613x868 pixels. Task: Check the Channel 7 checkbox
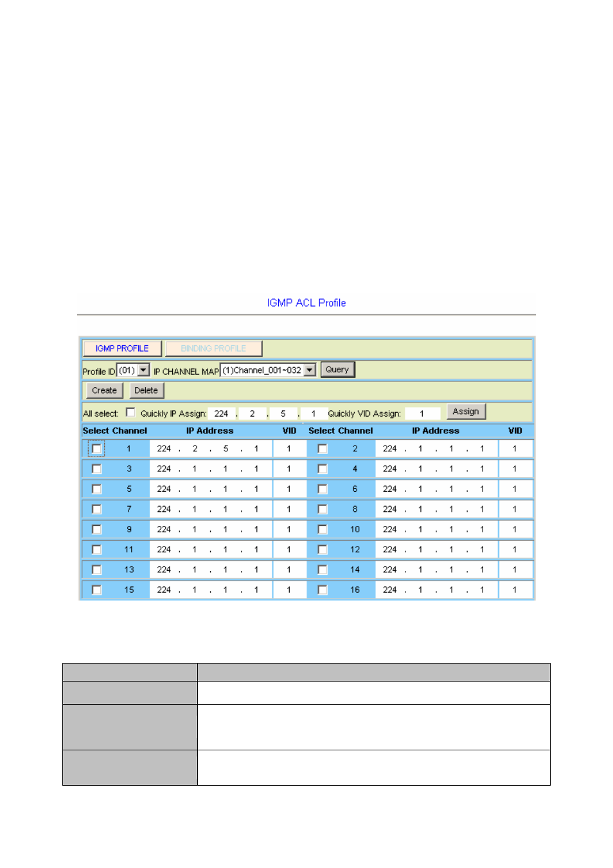pyautogui.click(x=96, y=509)
